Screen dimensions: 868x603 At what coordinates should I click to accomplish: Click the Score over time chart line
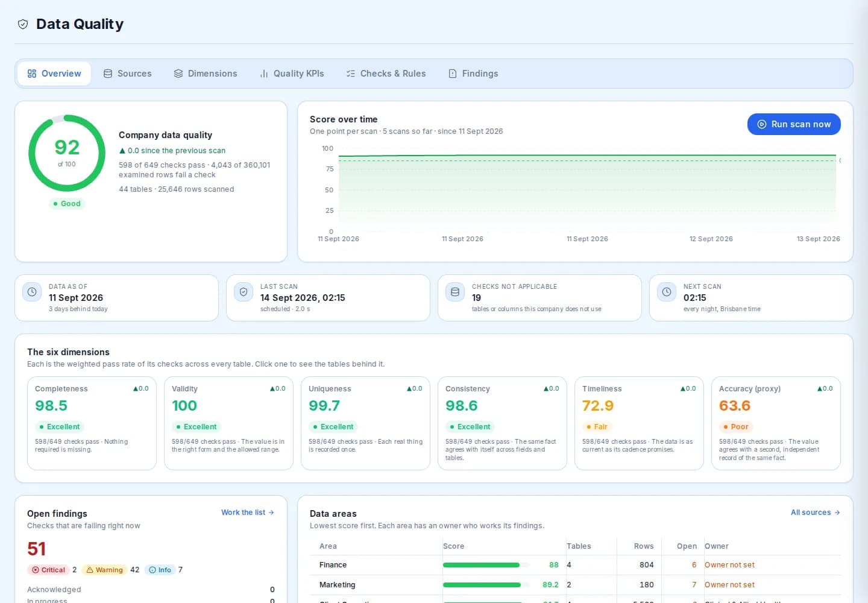point(588,156)
